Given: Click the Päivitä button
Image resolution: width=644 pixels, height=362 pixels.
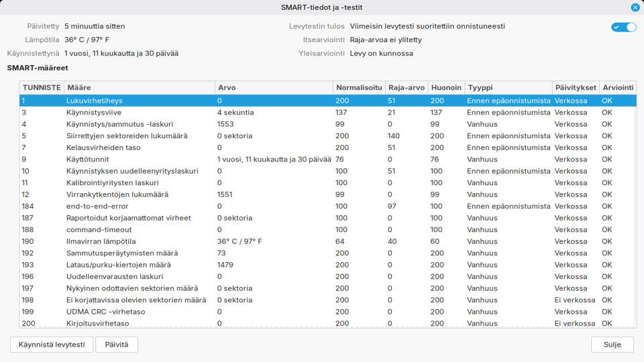Looking at the screenshot, I should [117, 345].
